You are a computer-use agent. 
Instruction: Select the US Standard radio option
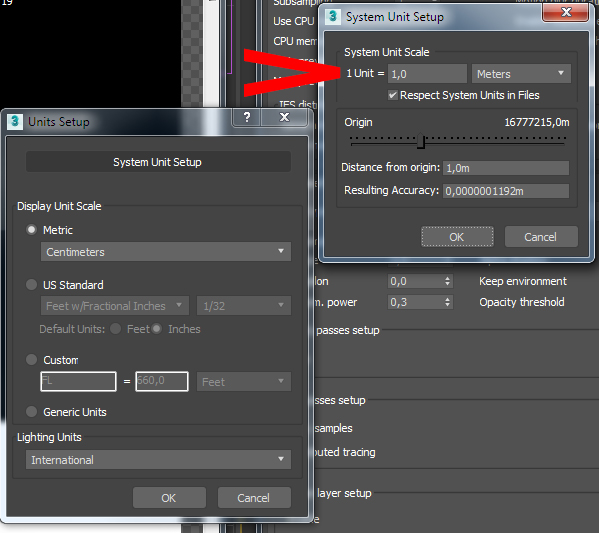click(31, 285)
